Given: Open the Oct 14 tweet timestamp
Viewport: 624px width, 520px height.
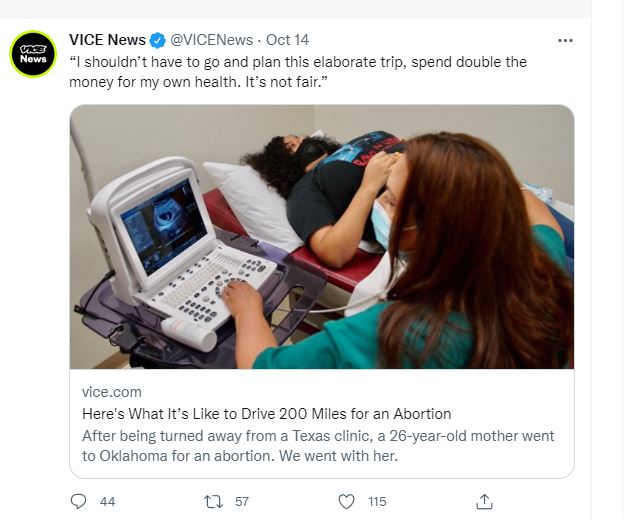Looking at the screenshot, I should tap(287, 40).
